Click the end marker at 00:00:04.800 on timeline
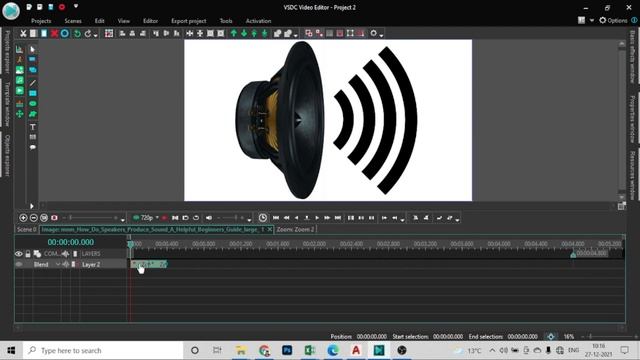640x360 pixels. point(573,254)
